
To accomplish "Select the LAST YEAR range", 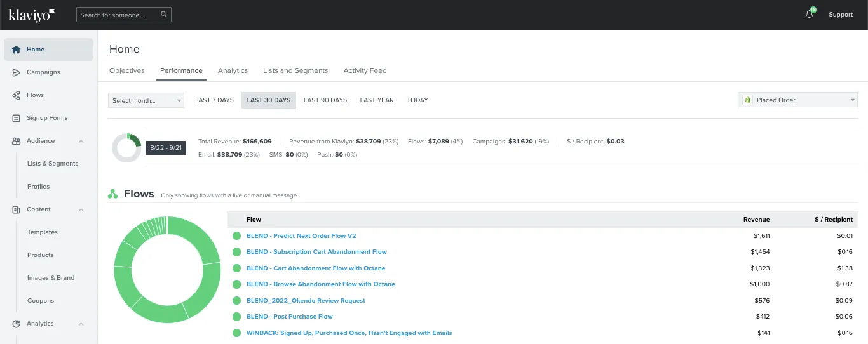I will (377, 100).
